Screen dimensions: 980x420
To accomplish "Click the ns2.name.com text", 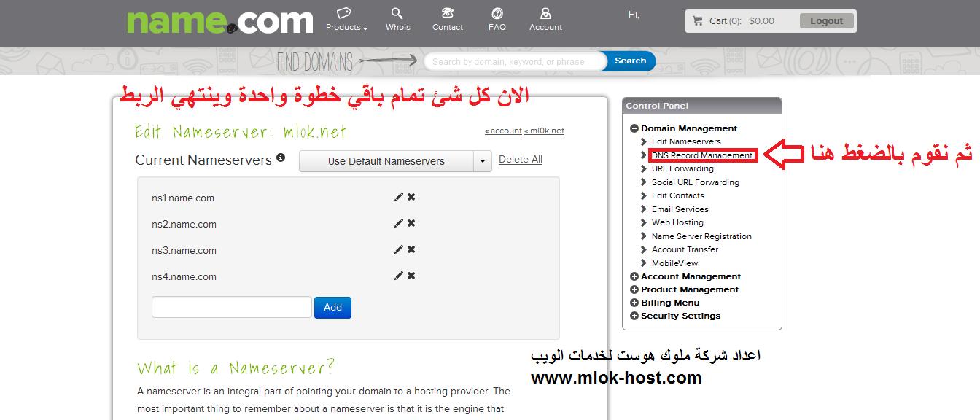I will point(184,224).
